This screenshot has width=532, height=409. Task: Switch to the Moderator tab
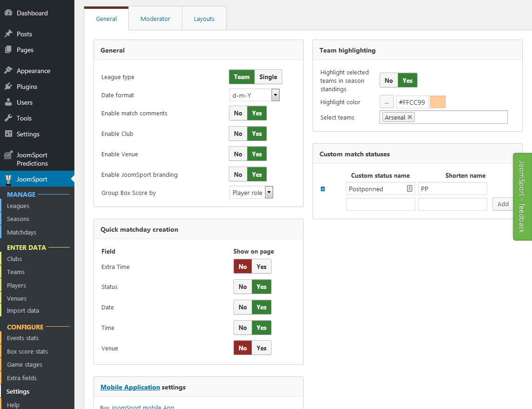point(155,19)
